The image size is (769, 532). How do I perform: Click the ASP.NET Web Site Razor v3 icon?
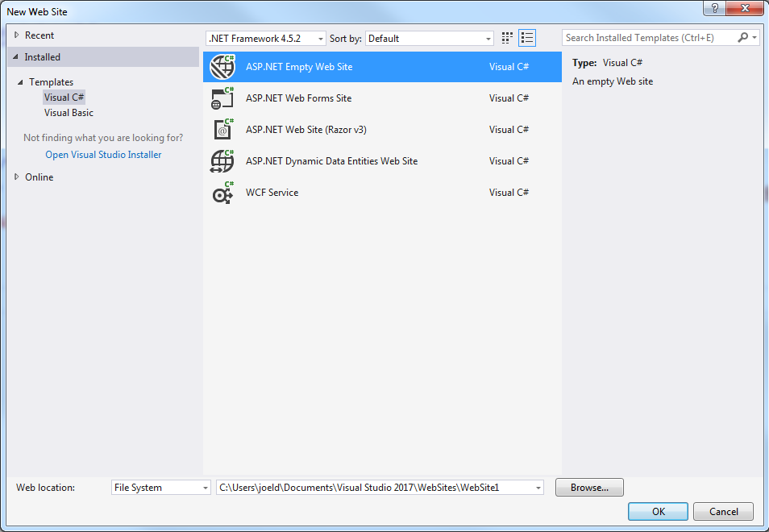click(223, 130)
